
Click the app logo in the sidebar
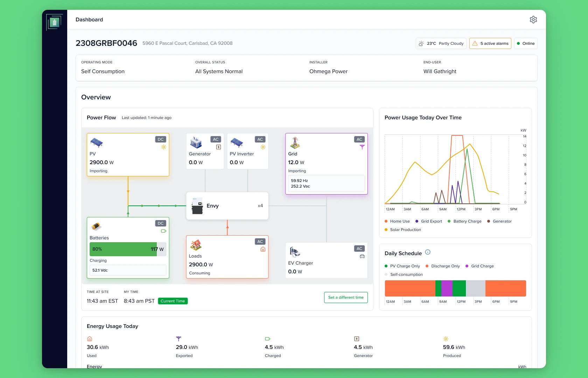click(x=54, y=22)
